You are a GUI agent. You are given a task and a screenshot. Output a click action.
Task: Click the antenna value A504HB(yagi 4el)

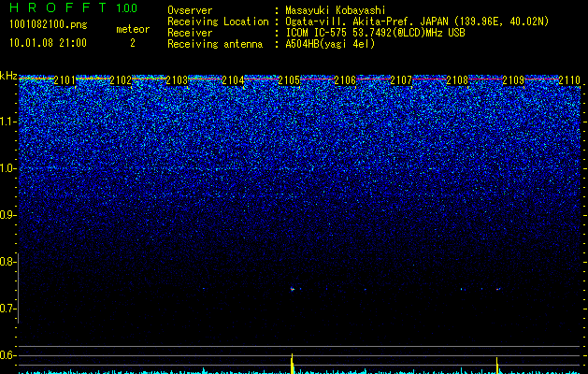pyautogui.click(x=330, y=44)
